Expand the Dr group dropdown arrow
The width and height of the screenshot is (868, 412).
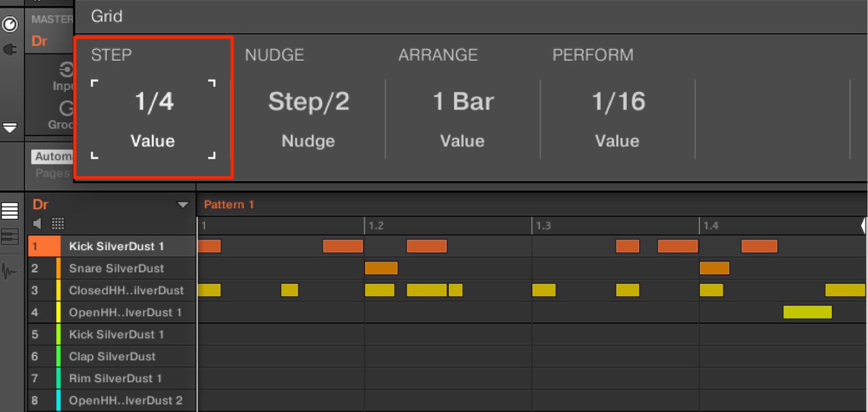click(x=183, y=205)
